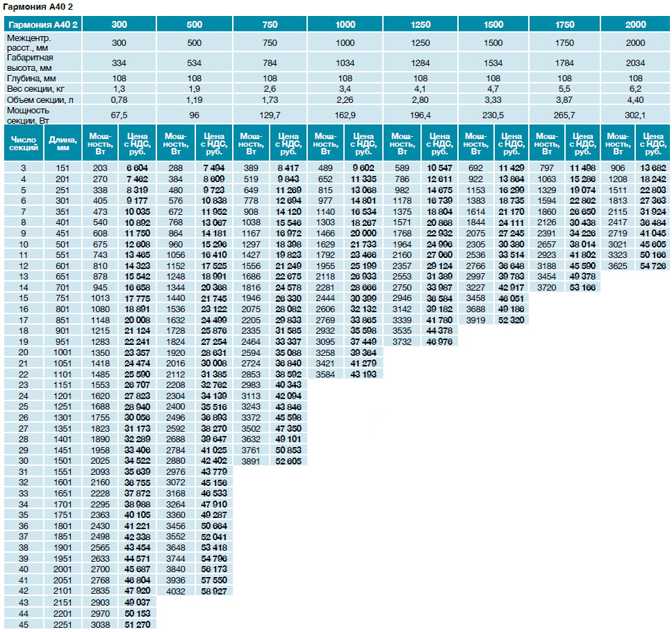672x632 pixels.
Task: Click the 'Межцентр. расст., мм' row label
Action: tap(28, 43)
